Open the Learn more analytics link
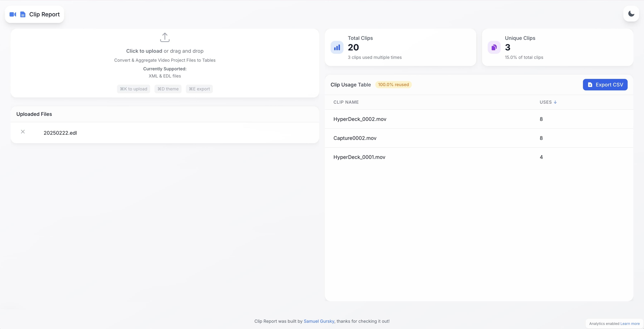Viewport: 644px width, 329px height. click(630, 324)
